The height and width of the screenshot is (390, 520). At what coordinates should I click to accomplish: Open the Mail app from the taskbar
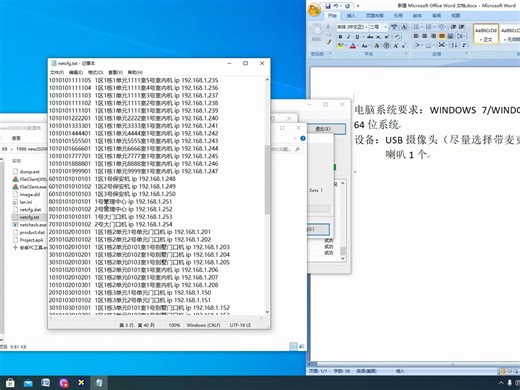(28, 383)
